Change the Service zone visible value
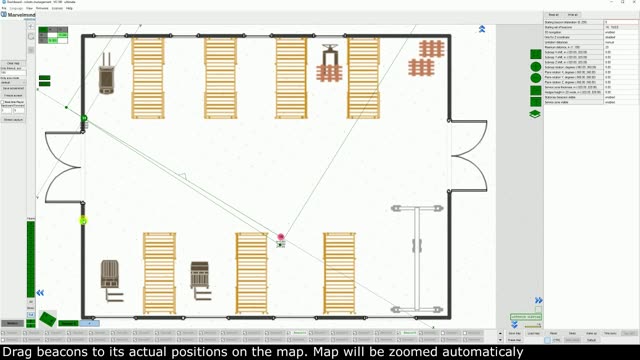The image size is (640, 360). [x=621, y=102]
